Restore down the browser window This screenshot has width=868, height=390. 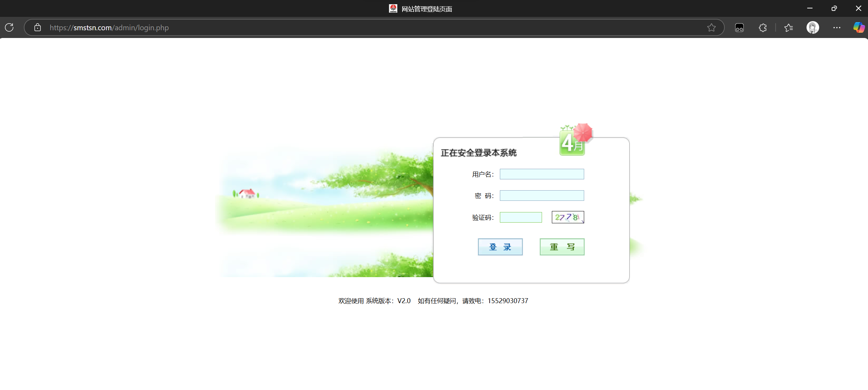834,8
